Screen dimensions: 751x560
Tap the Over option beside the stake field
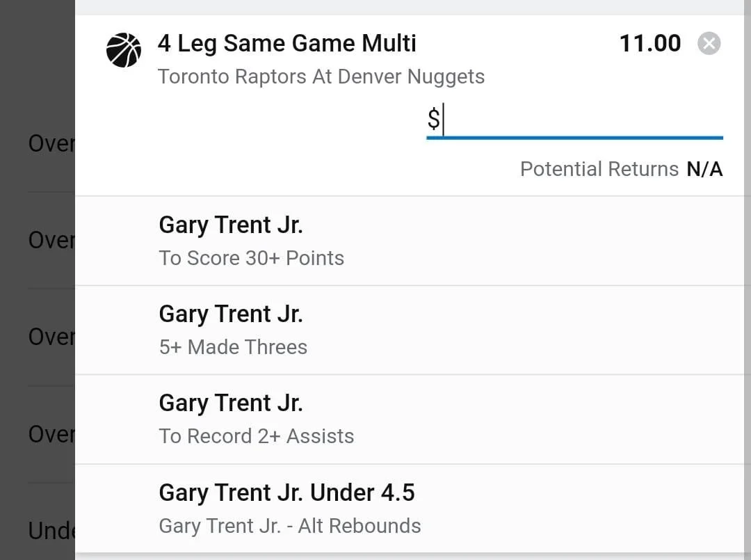[x=51, y=143]
